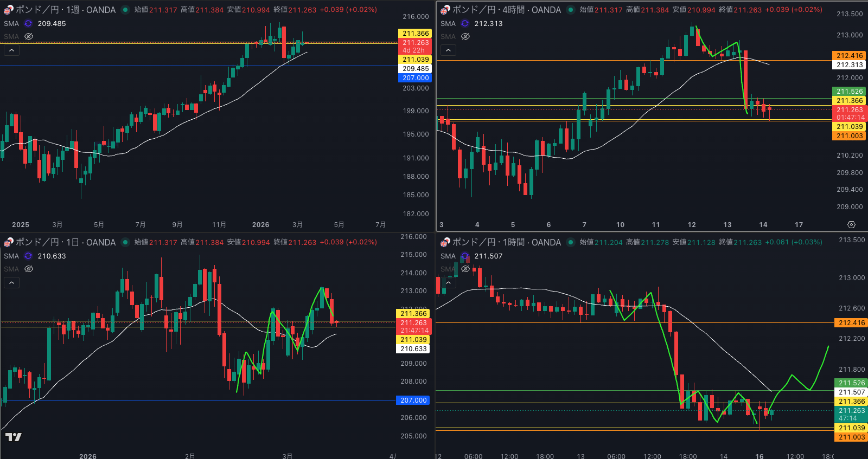This screenshot has width=868, height=459.
Task: Click GBP/JPY flag icon on daily chart
Action: tap(8, 242)
